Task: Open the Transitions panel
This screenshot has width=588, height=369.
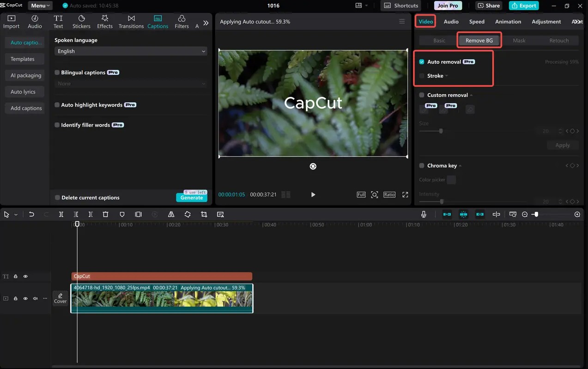Action: tap(131, 22)
